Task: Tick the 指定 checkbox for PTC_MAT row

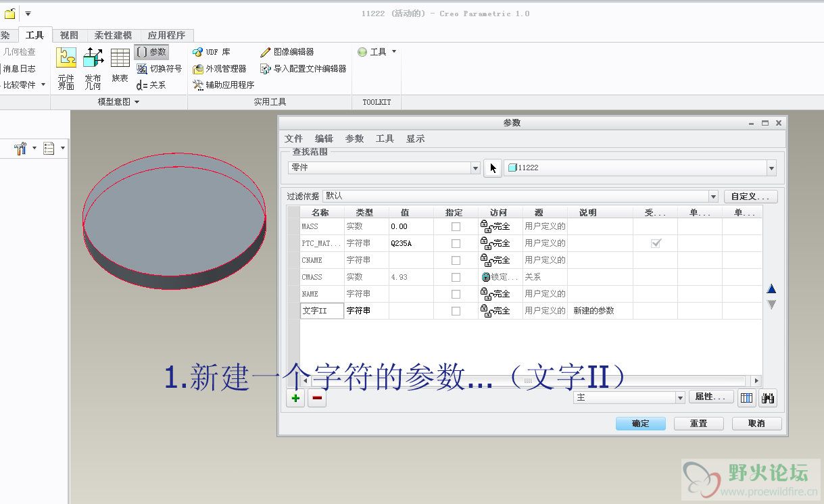Action: click(456, 243)
